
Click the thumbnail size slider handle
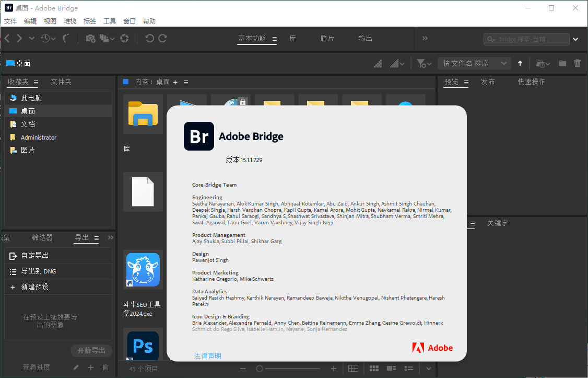(259, 369)
